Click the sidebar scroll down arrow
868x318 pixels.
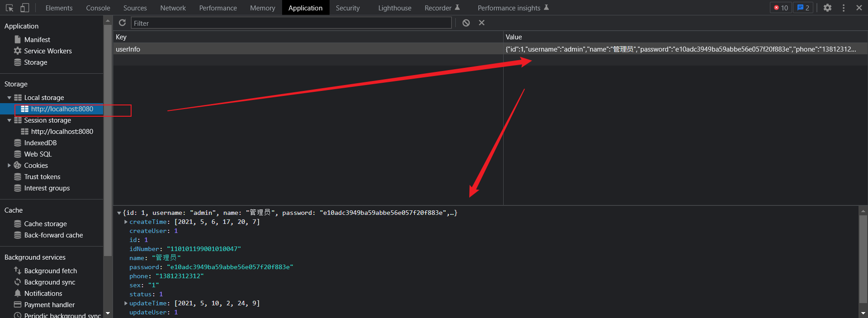point(108,313)
